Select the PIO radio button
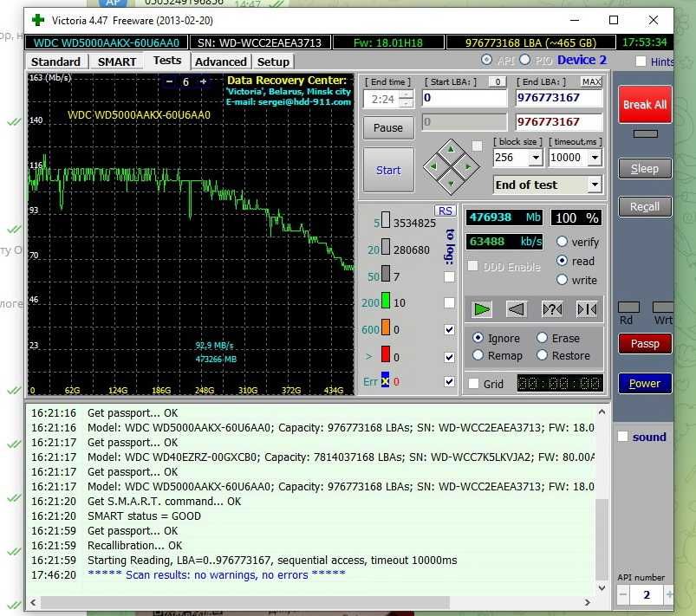 [524, 60]
